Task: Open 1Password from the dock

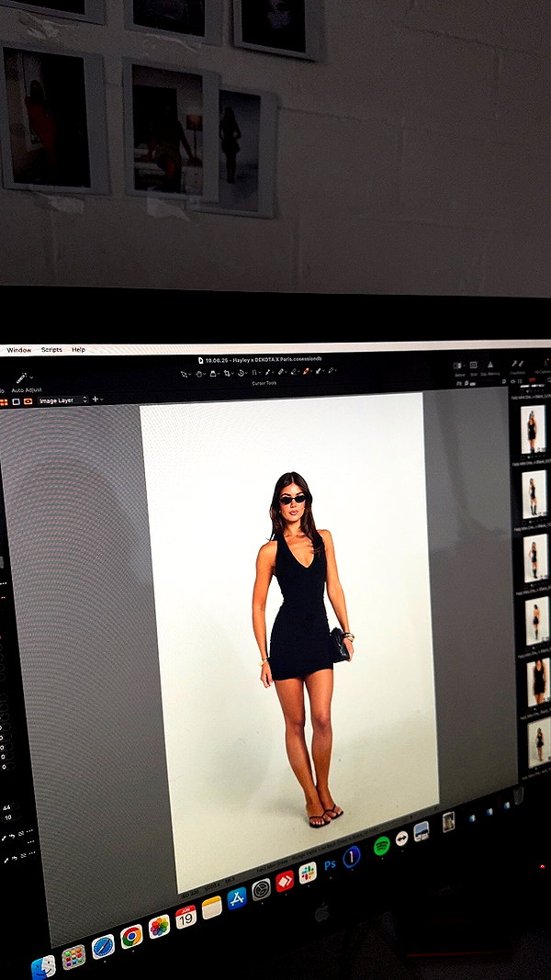Action: click(x=352, y=857)
